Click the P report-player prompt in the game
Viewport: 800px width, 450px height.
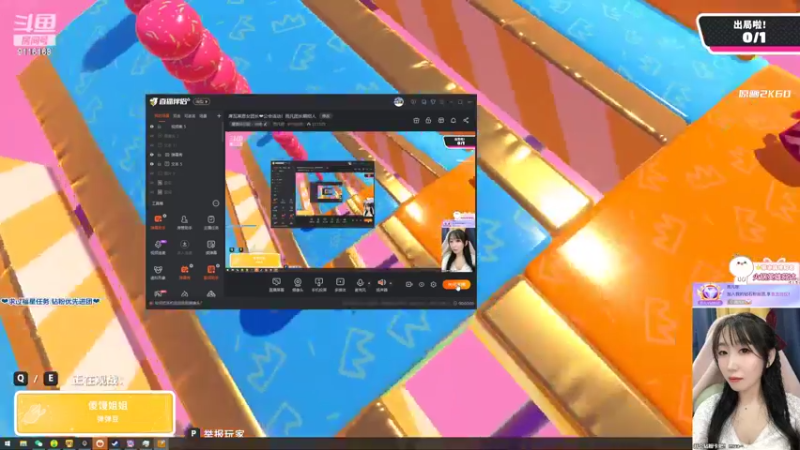pyautogui.click(x=217, y=433)
